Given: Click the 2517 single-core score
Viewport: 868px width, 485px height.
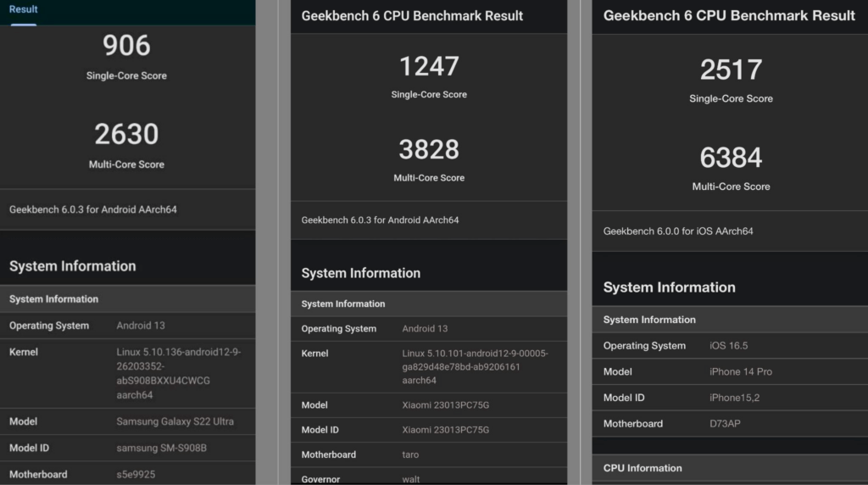Looking at the screenshot, I should 731,70.
